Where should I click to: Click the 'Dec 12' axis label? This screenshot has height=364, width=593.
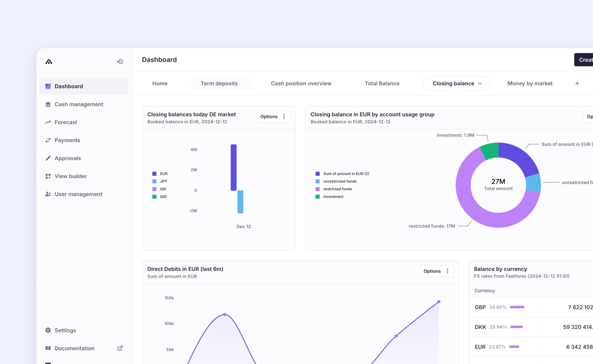243,227
